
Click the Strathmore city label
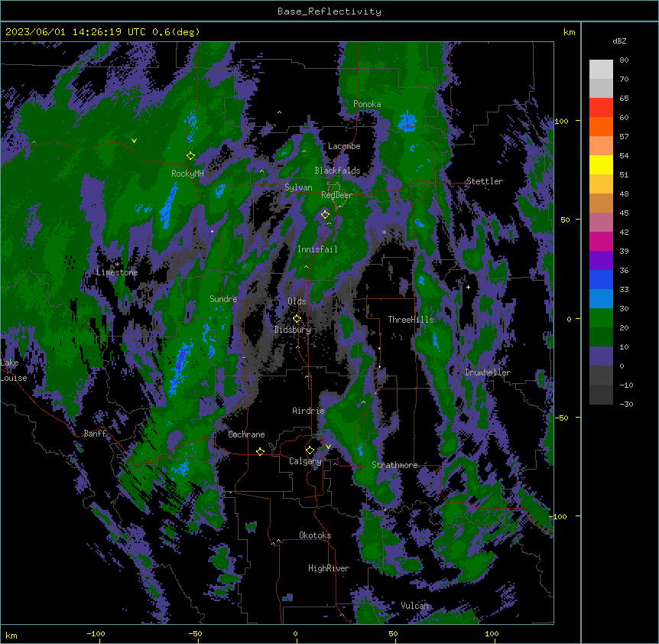(x=394, y=465)
